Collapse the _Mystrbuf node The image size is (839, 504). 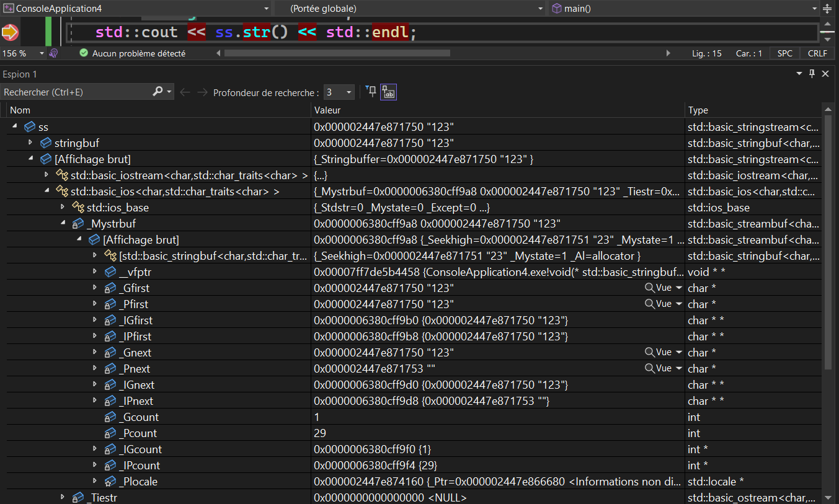tap(63, 223)
